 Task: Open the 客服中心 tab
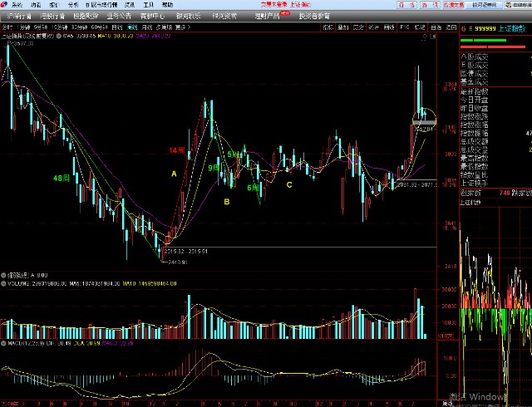152,16
